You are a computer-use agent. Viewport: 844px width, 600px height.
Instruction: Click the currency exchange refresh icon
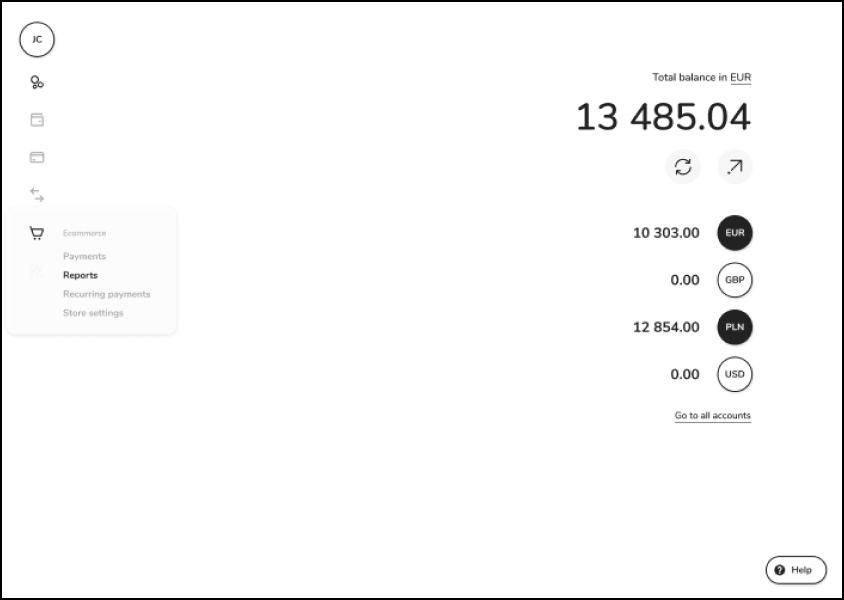point(683,167)
